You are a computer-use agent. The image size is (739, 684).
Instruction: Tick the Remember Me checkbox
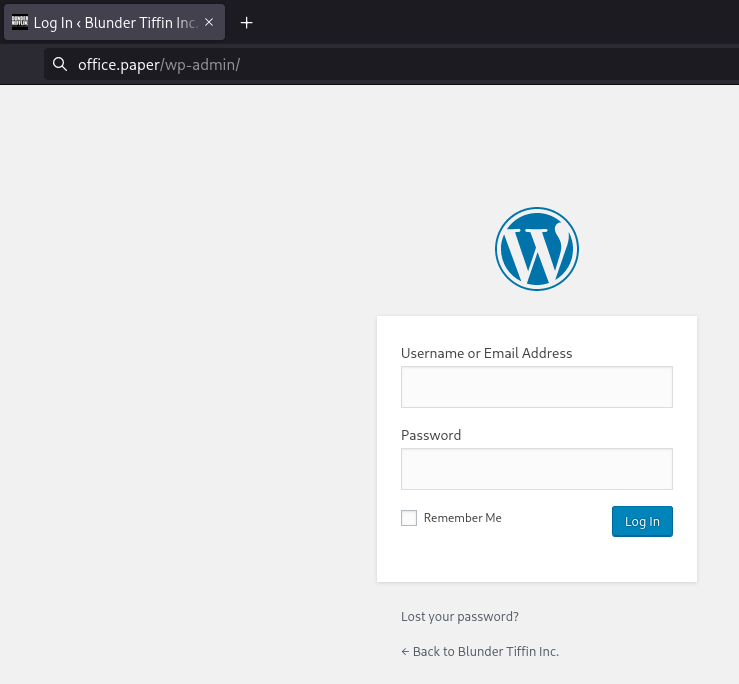pyautogui.click(x=408, y=518)
